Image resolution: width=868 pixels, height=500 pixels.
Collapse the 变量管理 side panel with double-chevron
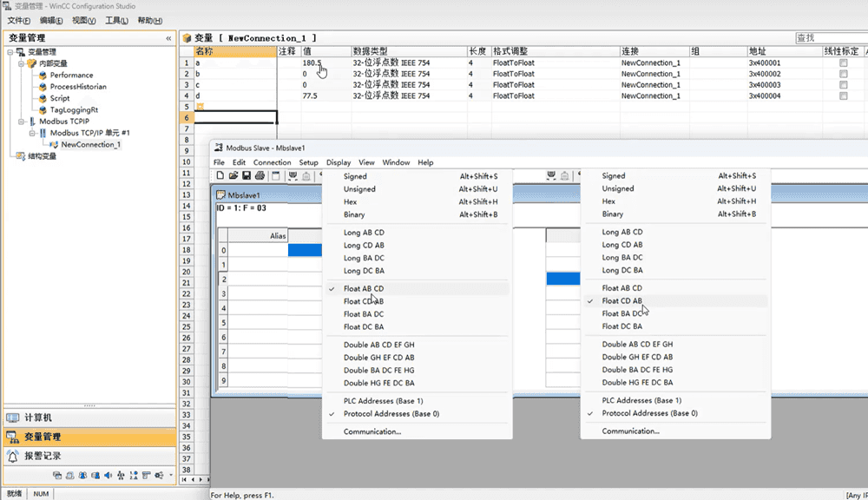168,38
